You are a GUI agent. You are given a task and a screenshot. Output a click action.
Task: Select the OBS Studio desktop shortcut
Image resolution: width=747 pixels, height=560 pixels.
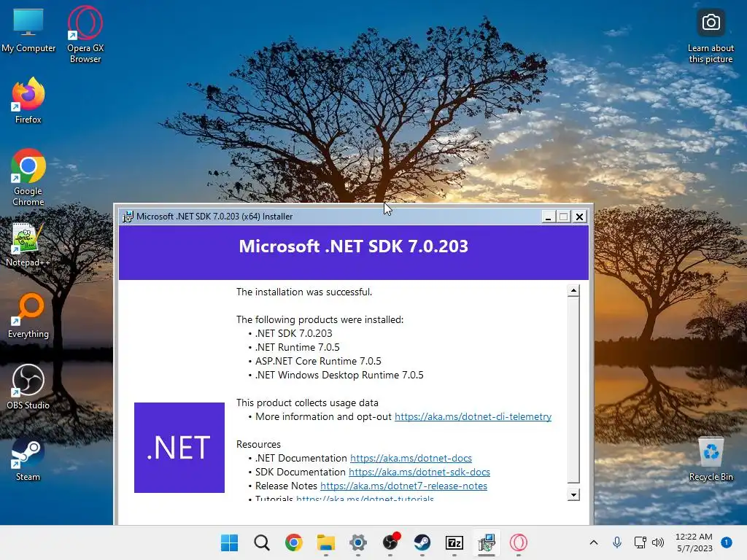click(x=28, y=386)
